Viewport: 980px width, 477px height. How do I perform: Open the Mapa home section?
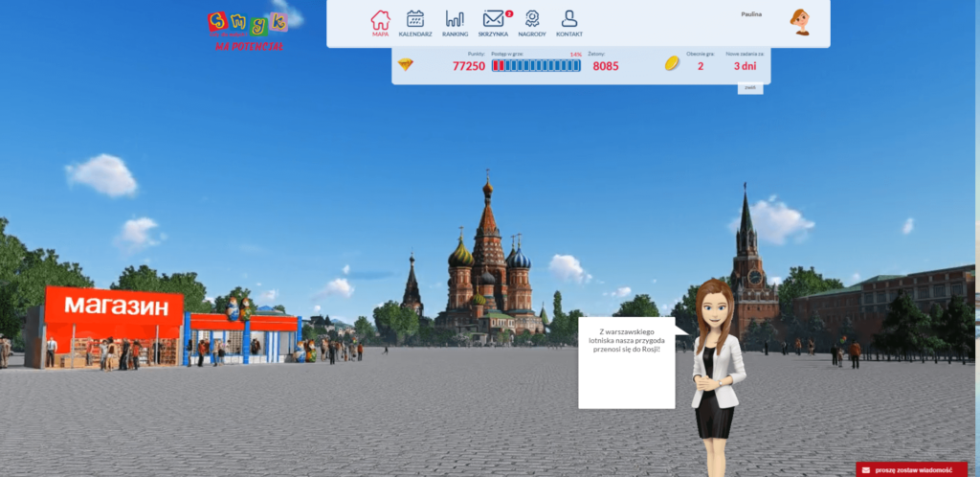[x=380, y=24]
